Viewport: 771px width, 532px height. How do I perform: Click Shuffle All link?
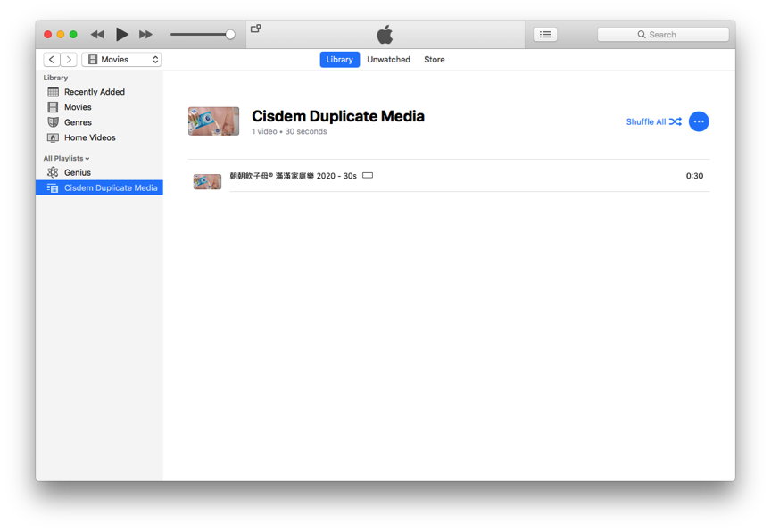(653, 121)
